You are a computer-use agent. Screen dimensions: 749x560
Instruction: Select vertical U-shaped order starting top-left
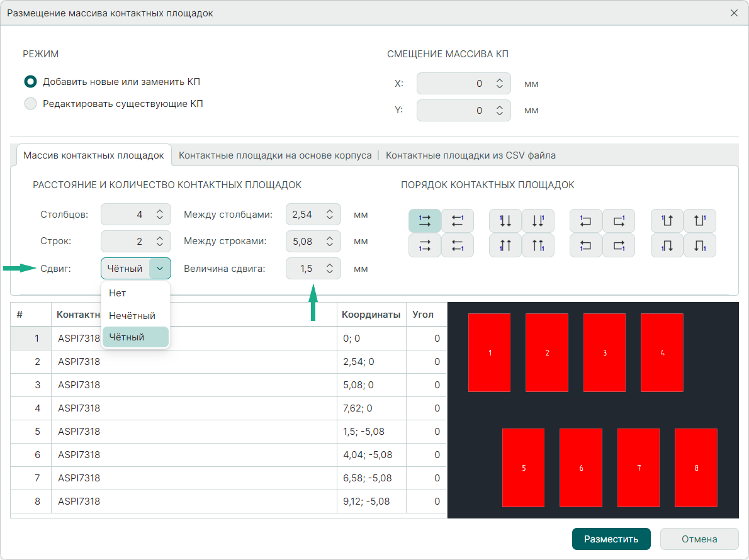pyautogui.click(x=667, y=221)
